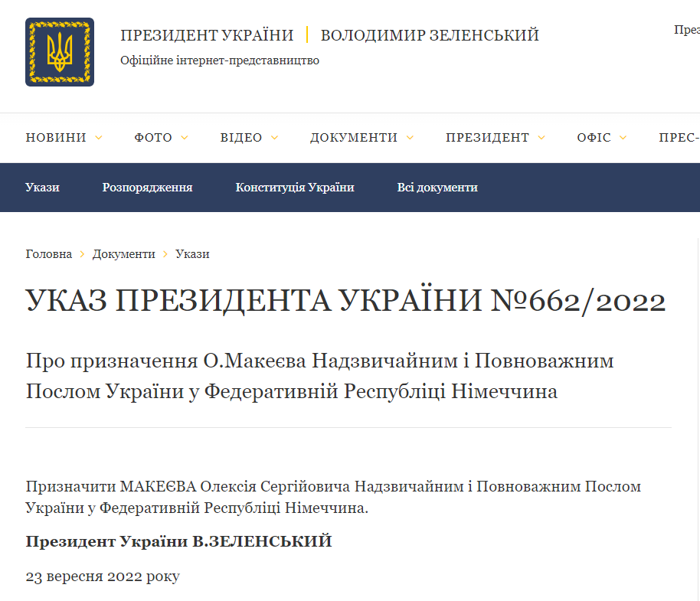The width and height of the screenshot is (700, 601).
Task: Open the ДОКУМЕНТИ dropdown arrow
Action: [411, 138]
